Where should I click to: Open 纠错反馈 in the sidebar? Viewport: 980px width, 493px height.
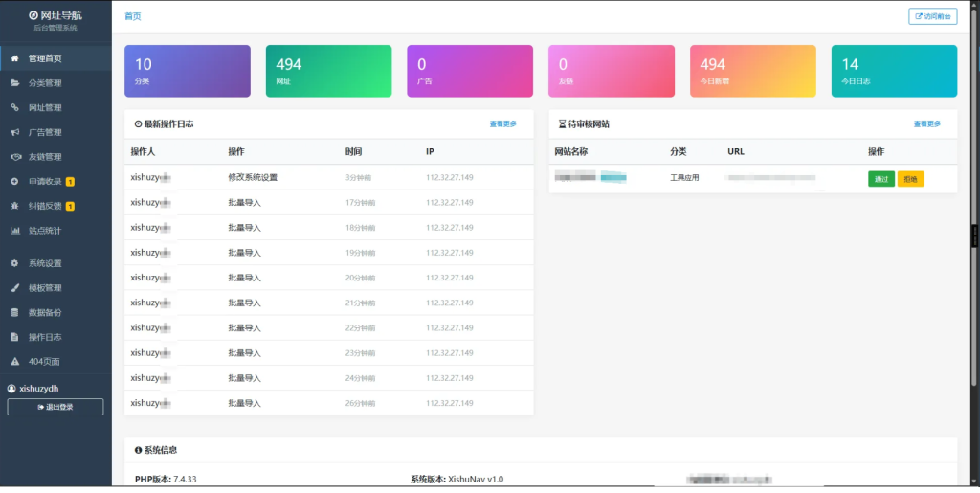tap(56, 206)
